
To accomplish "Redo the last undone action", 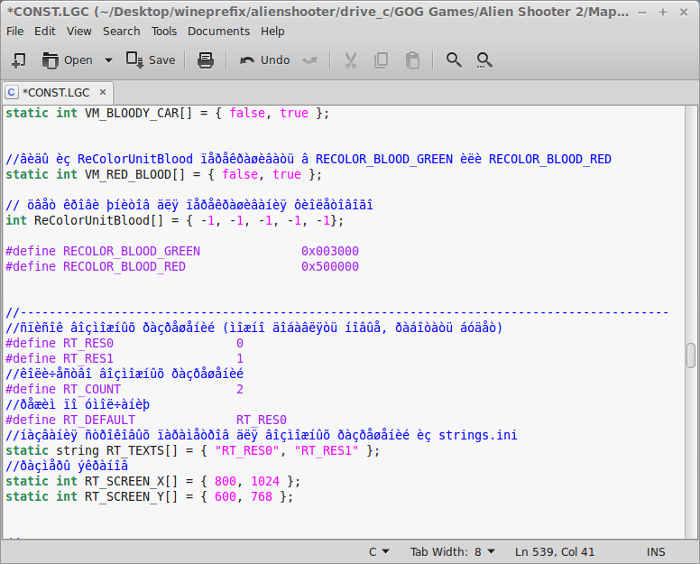I will tap(310, 60).
